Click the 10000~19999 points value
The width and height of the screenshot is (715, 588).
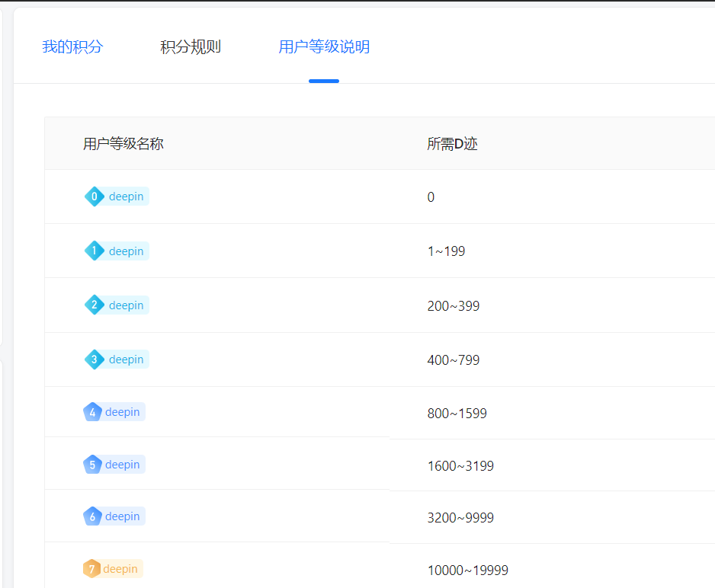pos(468,570)
